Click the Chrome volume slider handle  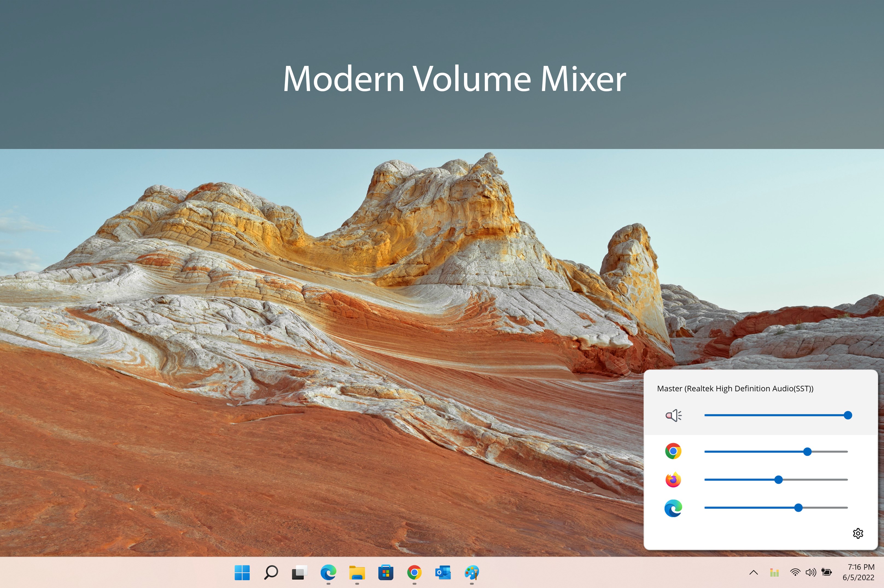coord(807,452)
